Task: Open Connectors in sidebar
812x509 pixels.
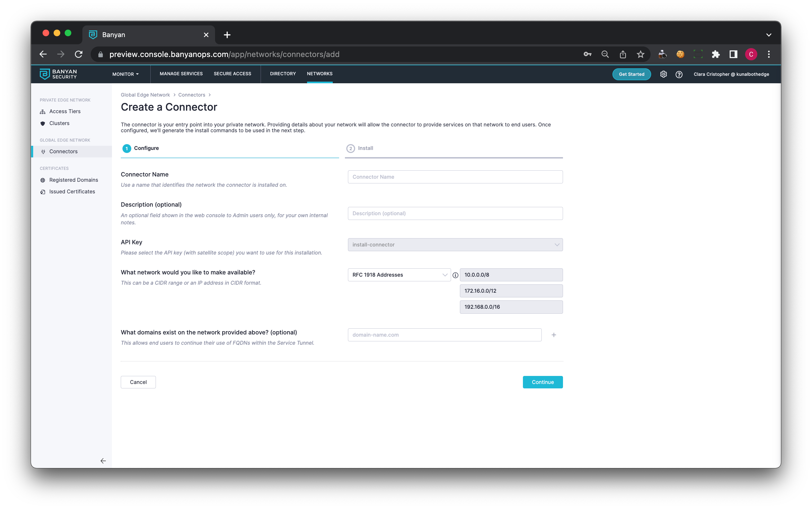Action: coord(72,152)
